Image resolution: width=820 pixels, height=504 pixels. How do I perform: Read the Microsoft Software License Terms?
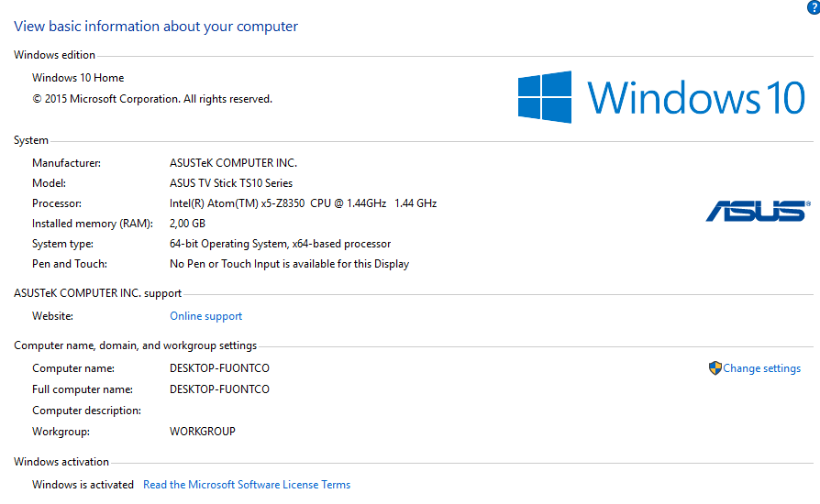point(247,485)
